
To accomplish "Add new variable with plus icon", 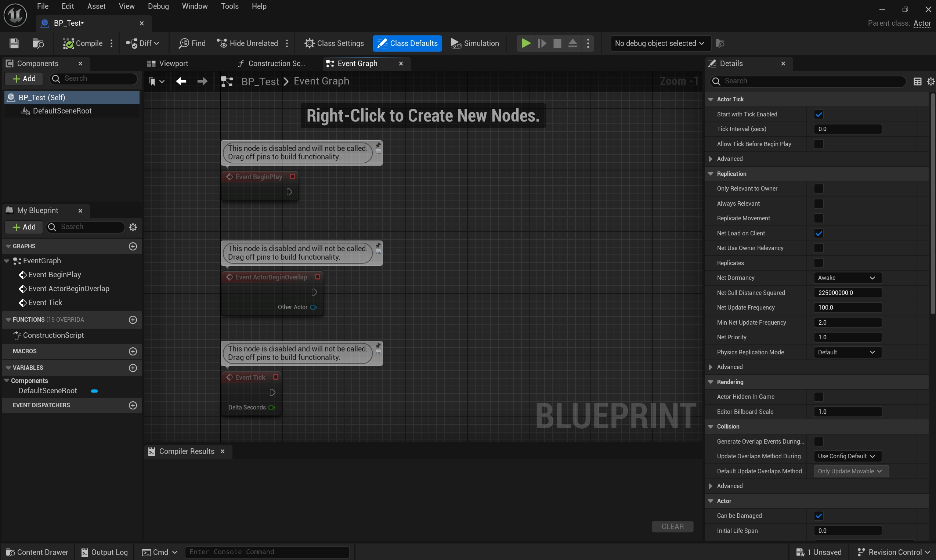I will pyautogui.click(x=133, y=368).
